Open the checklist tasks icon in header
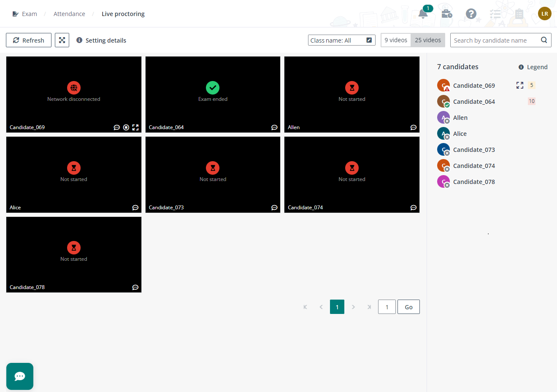Viewport: 557px width, 392px height. (495, 14)
